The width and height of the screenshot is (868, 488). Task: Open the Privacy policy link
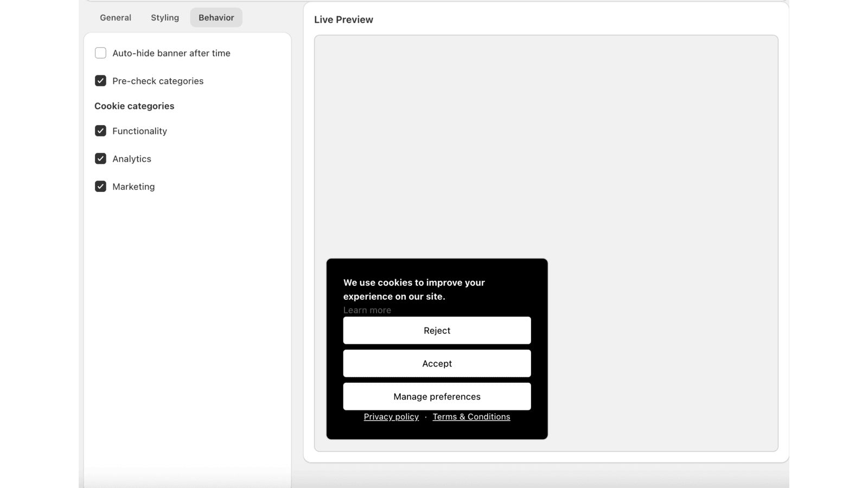(x=391, y=416)
